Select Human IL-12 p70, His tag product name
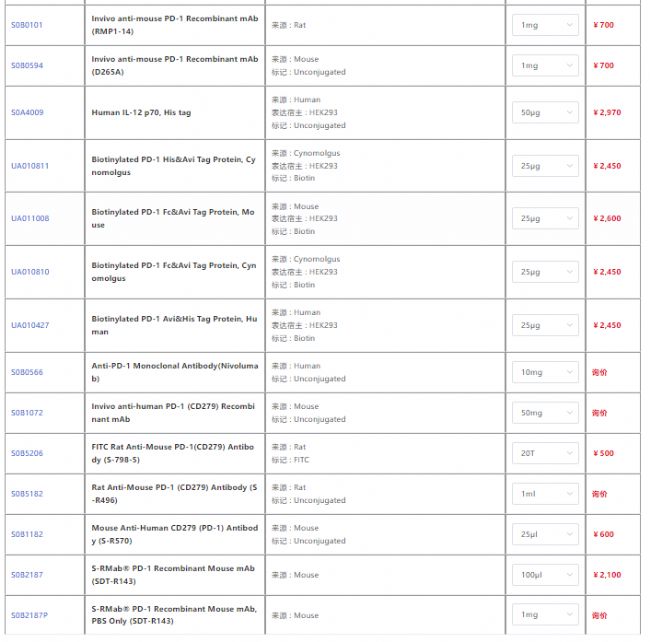The height and width of the screenshot is (642, 650). pyautogui.click(x=141, y=113)
